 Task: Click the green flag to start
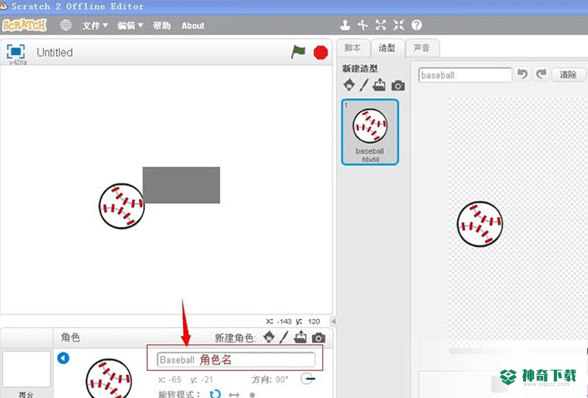click(298, 52)
